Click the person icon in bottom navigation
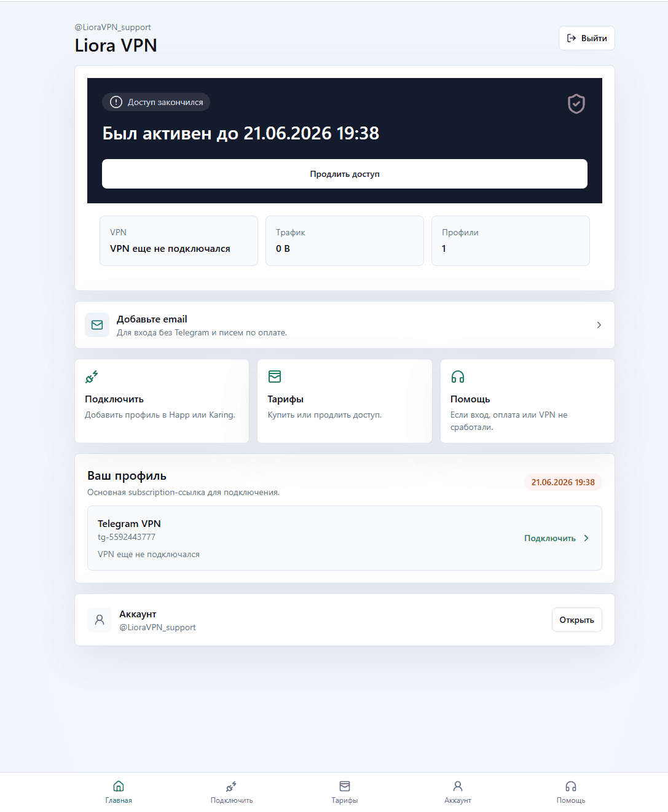 (x=458, y=786)
